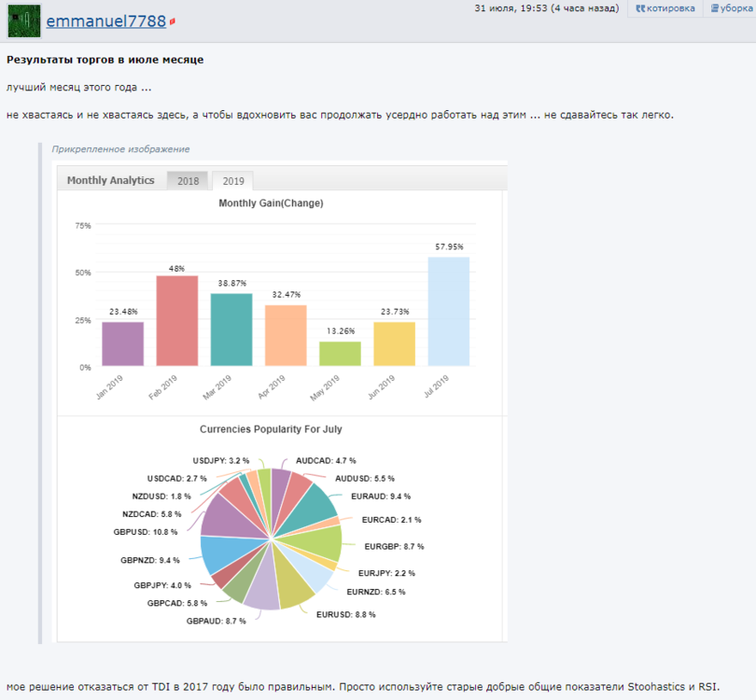Click the Jul 2019 light blue bar
The height and width of the screenshot is (700, 756).
pyautogui.click(x=449, y=312)
